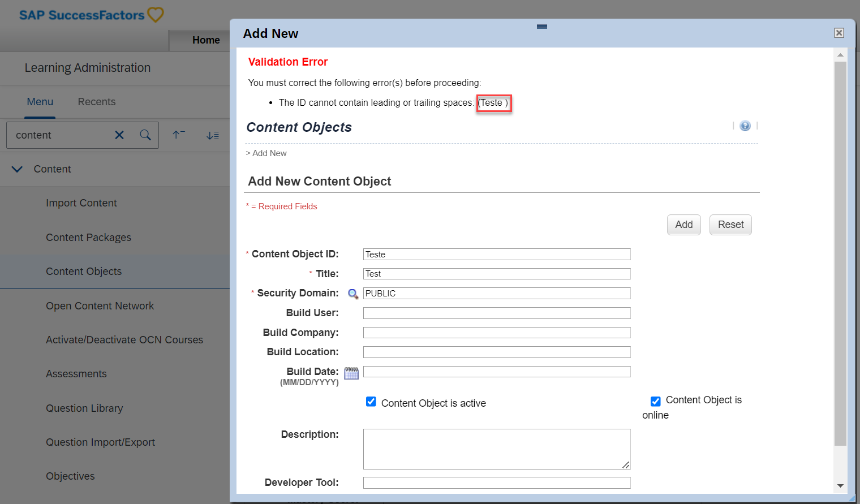
Task: Click the Validation Error heading
Action: pos(288,62)
